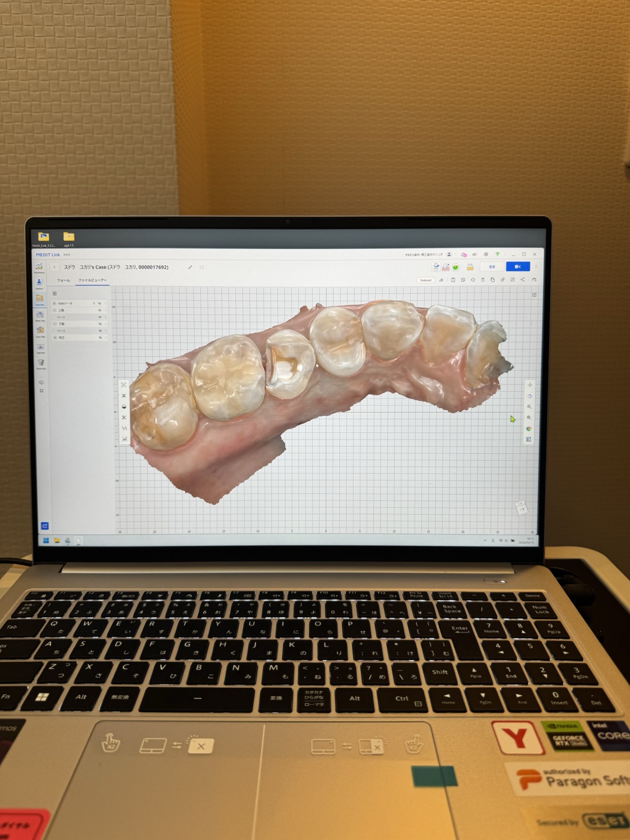Select the ファイルビューアー tab
Image resolution: width=630 pixels, height=840 pixels.
92,280
